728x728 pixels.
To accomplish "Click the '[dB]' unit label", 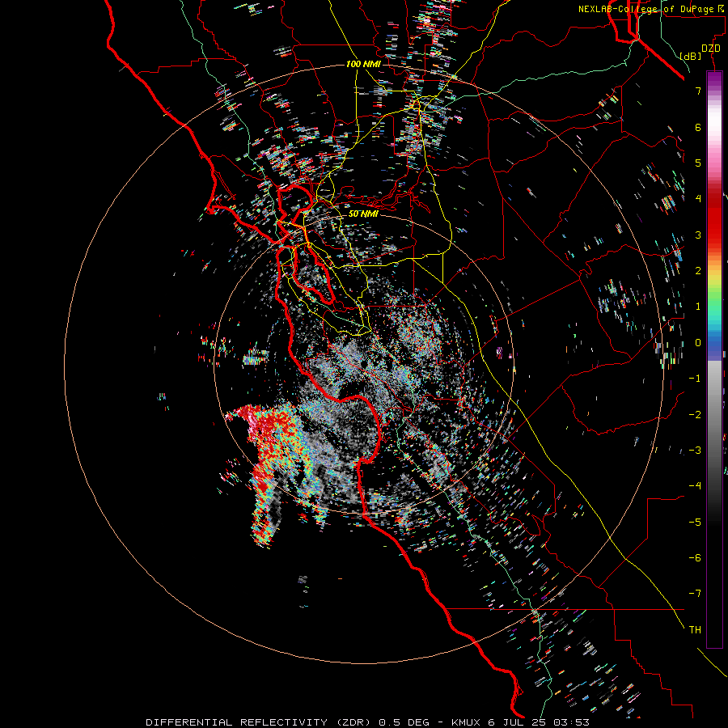I will pos(690,56).
